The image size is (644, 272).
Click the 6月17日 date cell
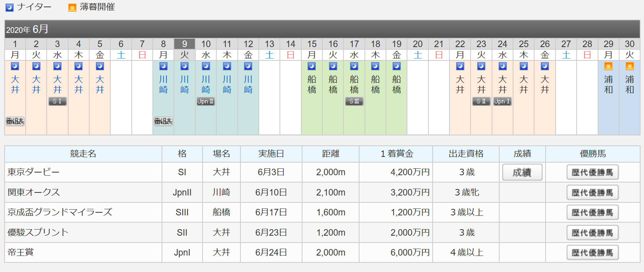271,212
